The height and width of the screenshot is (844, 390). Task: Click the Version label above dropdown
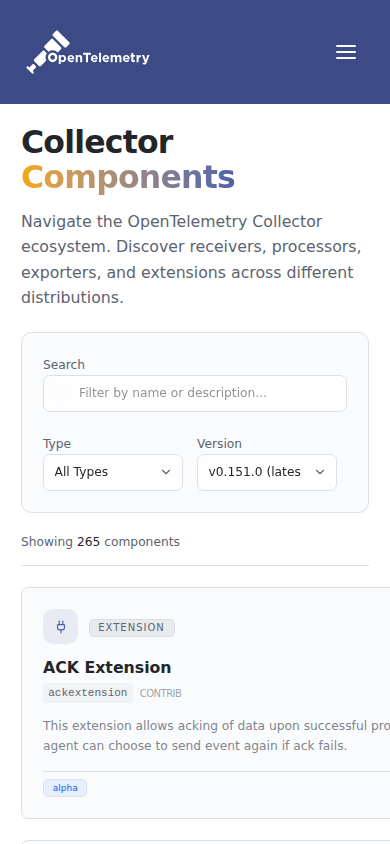point(219,444)
